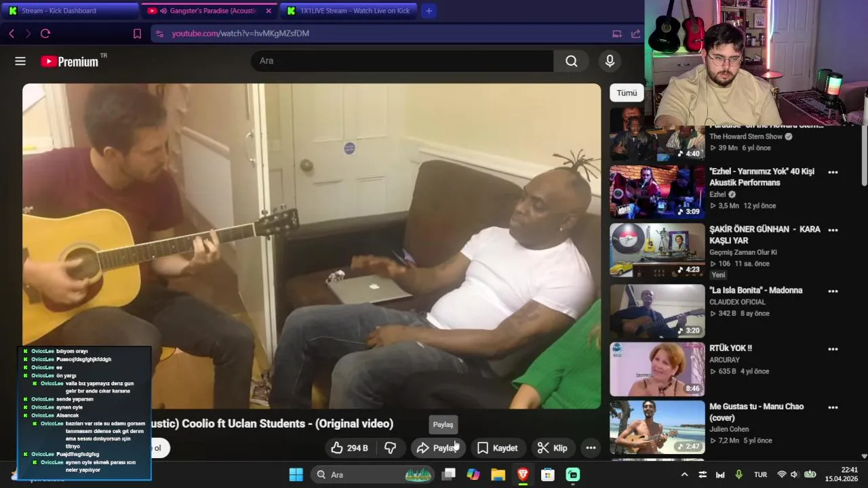The height and width of the screenshot is (488, 868).
Task: Open the green streaming app in taskbar
Action: [573, 475]
